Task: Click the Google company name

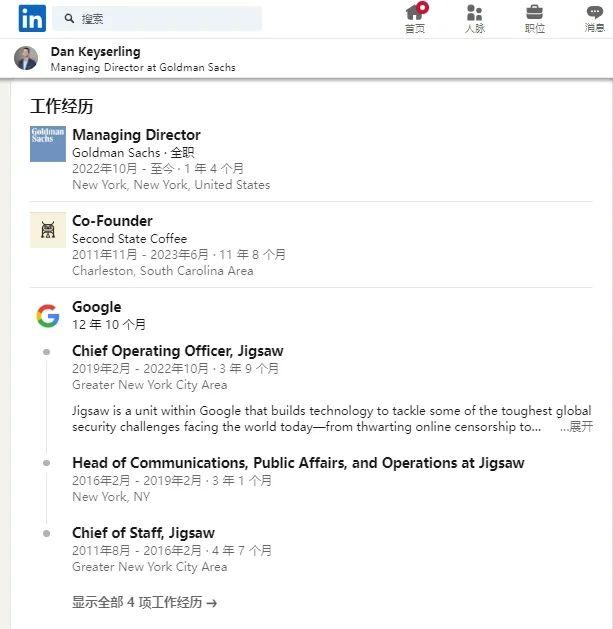Action: (x=97, y=307)
